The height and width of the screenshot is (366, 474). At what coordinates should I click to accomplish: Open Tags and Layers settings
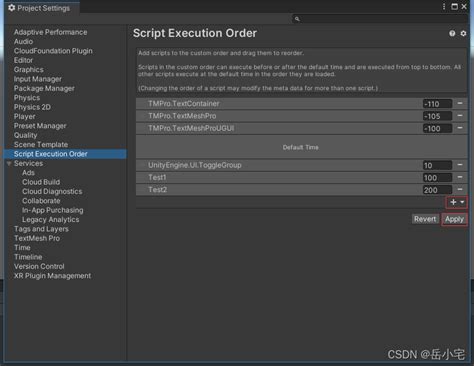coord(41,229)
